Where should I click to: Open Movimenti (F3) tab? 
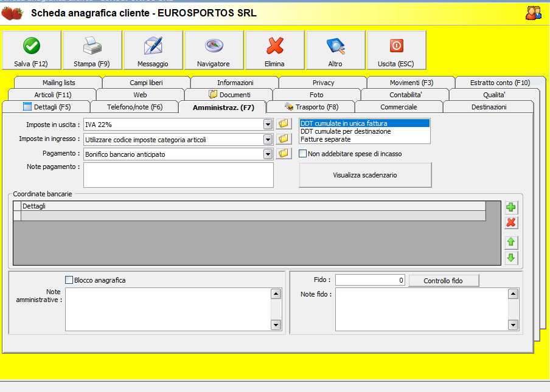pyautogui.click(x=411, y=83)
